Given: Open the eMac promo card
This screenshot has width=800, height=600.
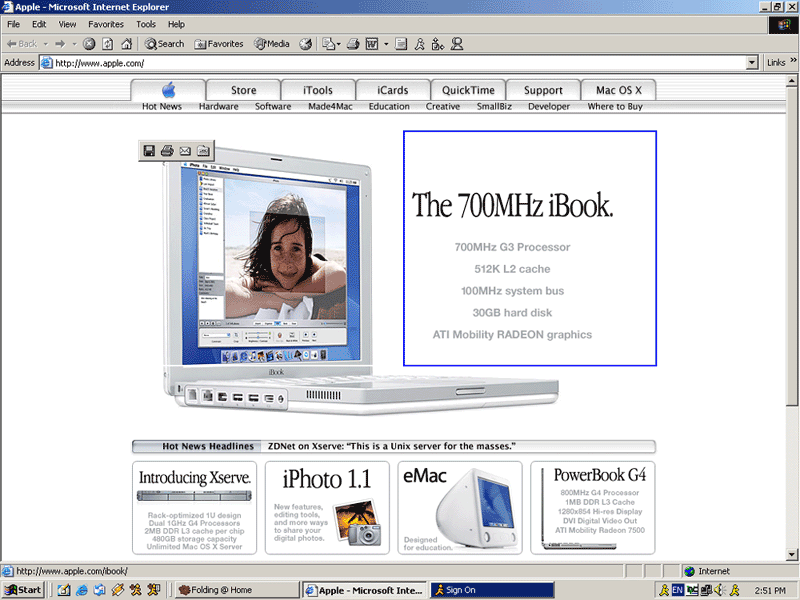Looking at the screenshot, I should coord(460,508).
